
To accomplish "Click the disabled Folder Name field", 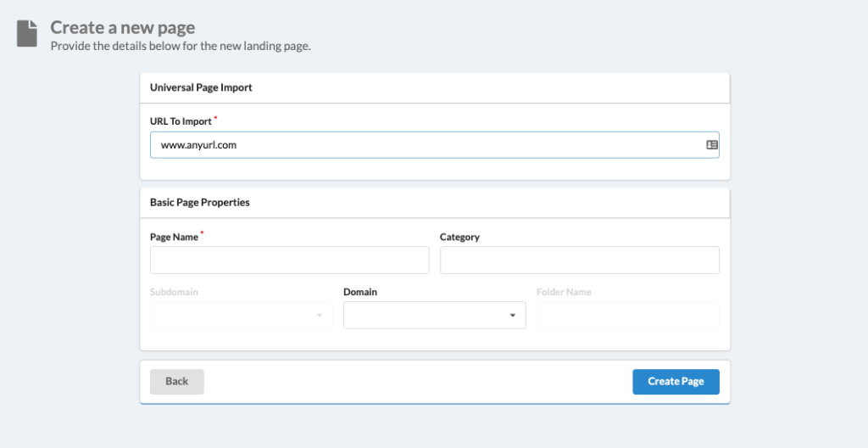I will pos(628,315).
